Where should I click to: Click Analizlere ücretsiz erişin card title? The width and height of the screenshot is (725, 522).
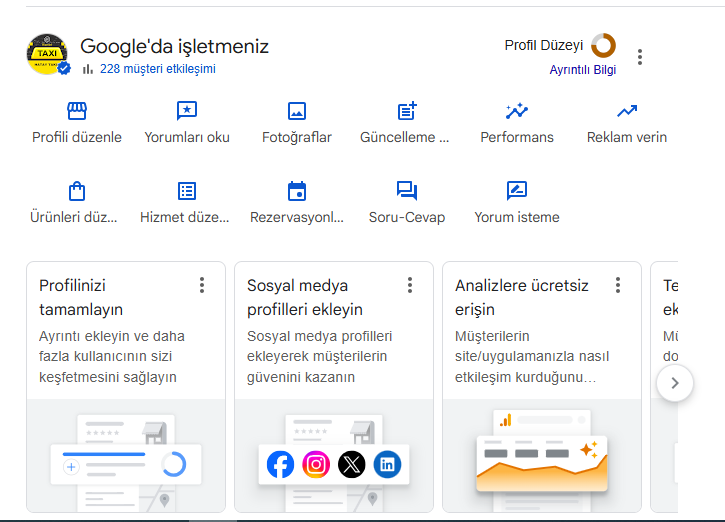click(522, 297)
